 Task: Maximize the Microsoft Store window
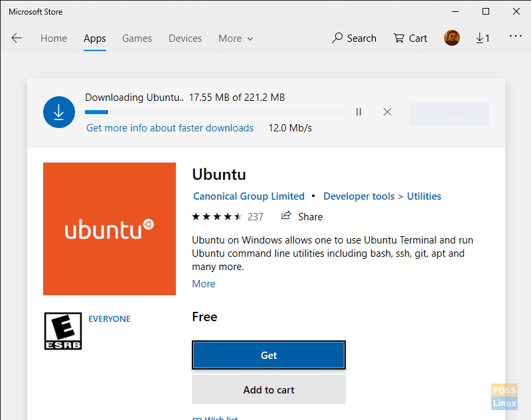coord(486,11)
